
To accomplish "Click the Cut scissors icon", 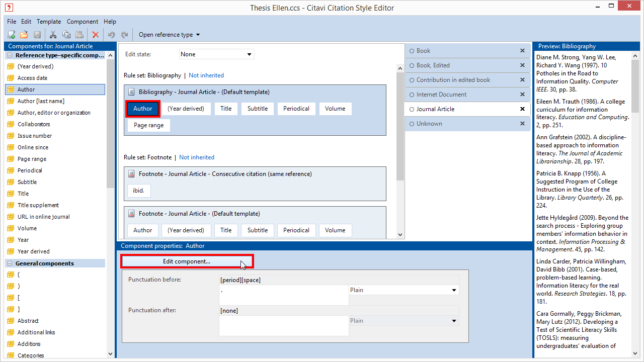I will [53, 35].
